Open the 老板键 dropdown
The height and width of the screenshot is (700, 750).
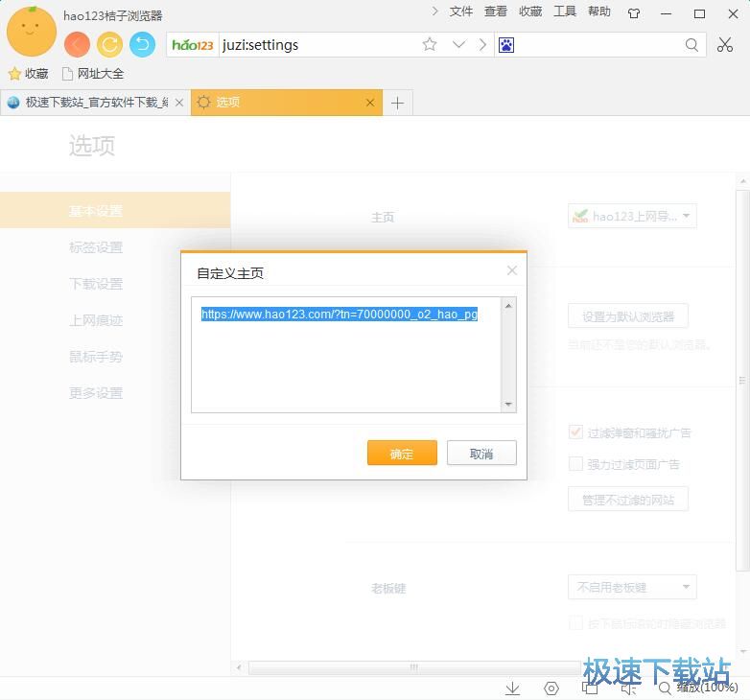pyautogui.click(x=632, y=587)
